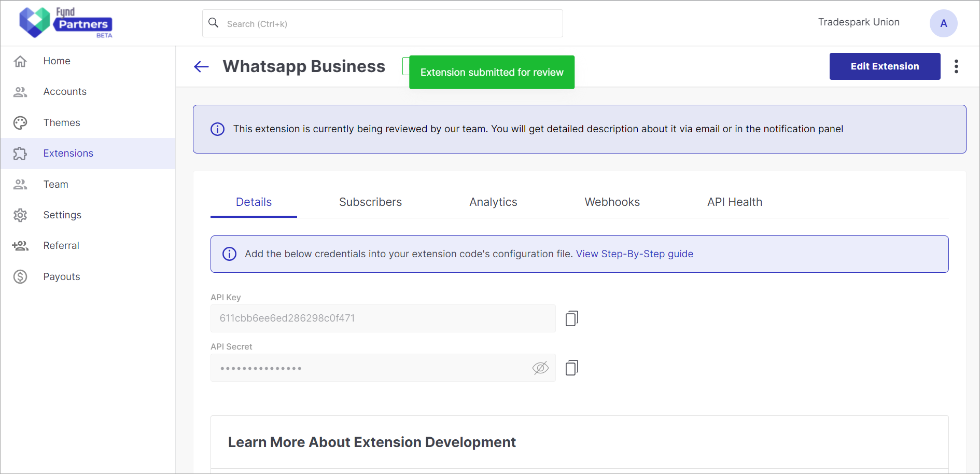The image size is (980, 474).
Task: Open the Webhooks tab
Action: (612, 202)
